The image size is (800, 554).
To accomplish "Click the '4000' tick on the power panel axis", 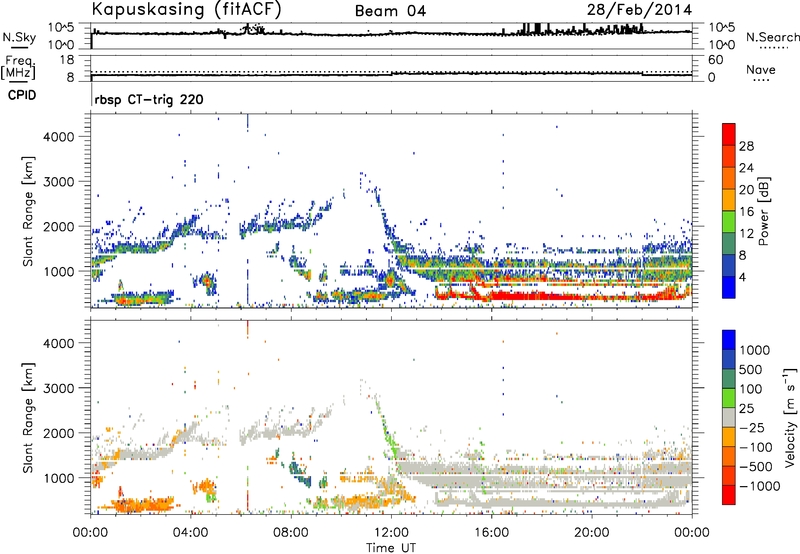I will click(x=59, y=137).
